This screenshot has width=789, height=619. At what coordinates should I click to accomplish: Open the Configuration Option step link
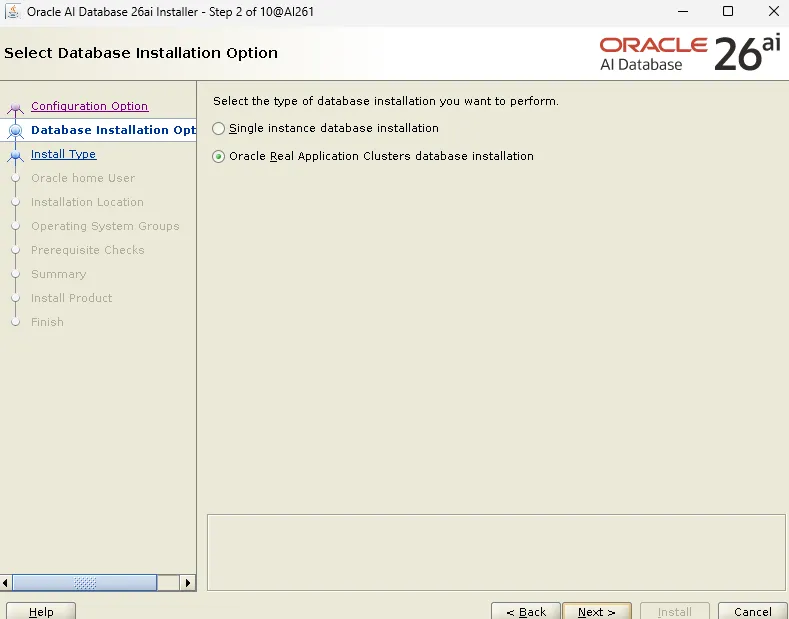click(90, 106)
